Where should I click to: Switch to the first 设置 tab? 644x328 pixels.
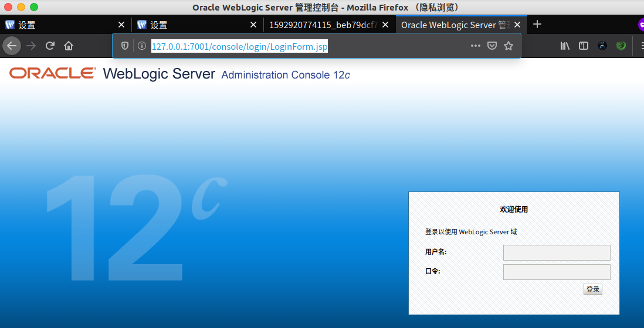pos(66,25)
